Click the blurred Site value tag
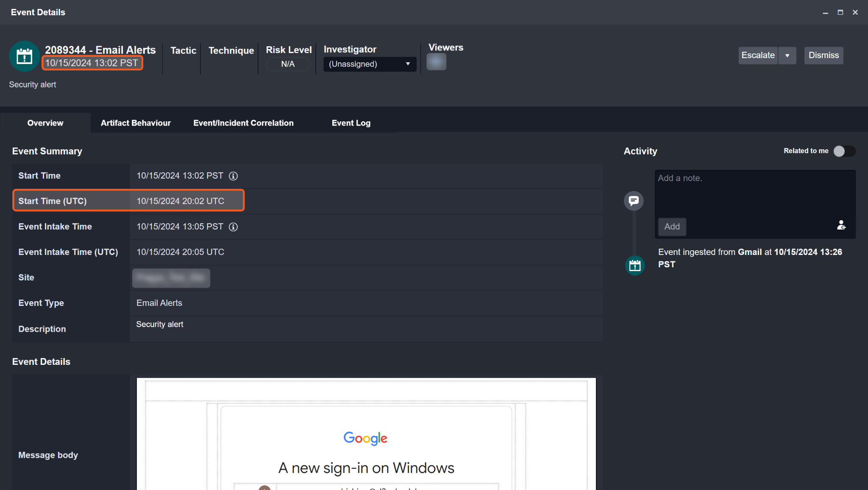This screenshot has width=868, height=490. 171,278
